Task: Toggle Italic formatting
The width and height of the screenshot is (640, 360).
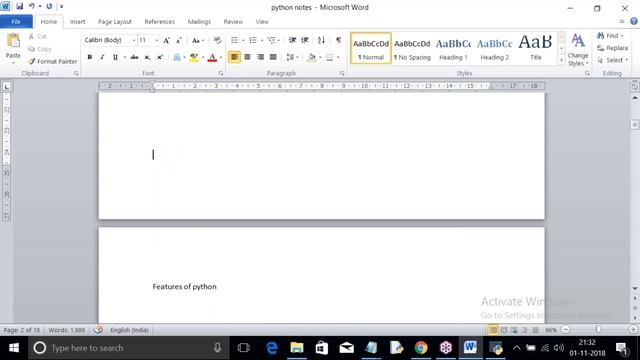Action: click(x=102, y=57)
